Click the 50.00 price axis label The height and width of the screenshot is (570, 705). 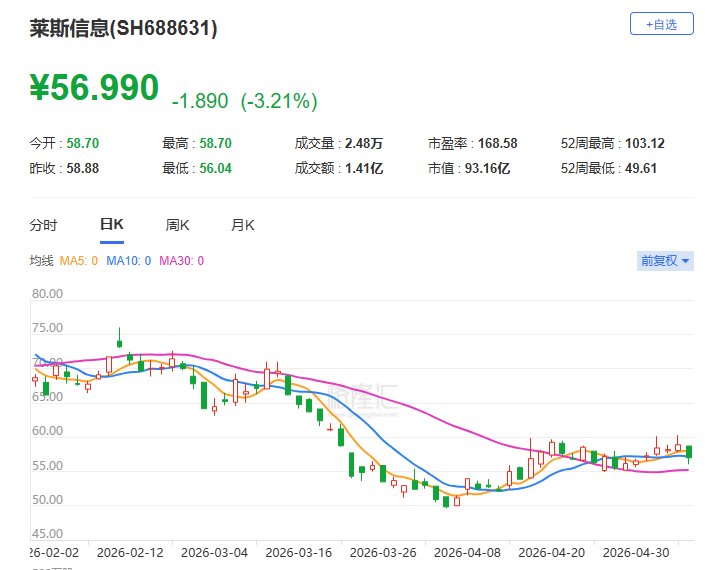[47, 500]
